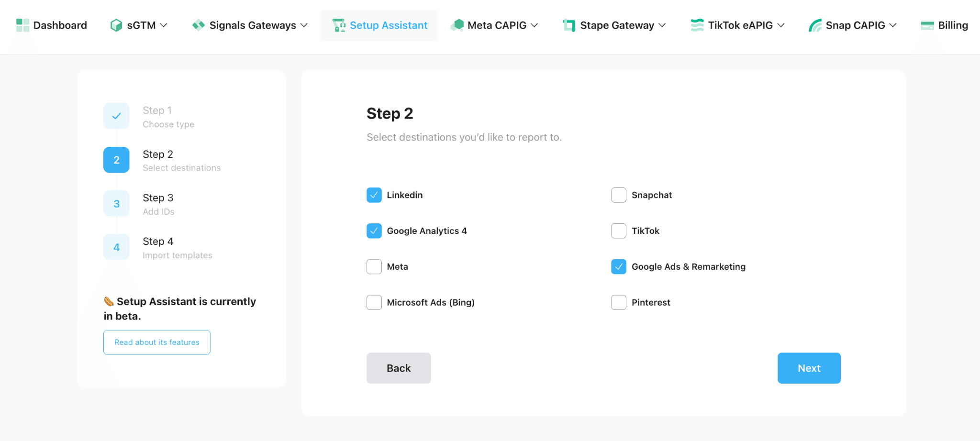This screenshot has height=441, width=980.
Task: Open the Billing menu item
Action: coord(945,25)
